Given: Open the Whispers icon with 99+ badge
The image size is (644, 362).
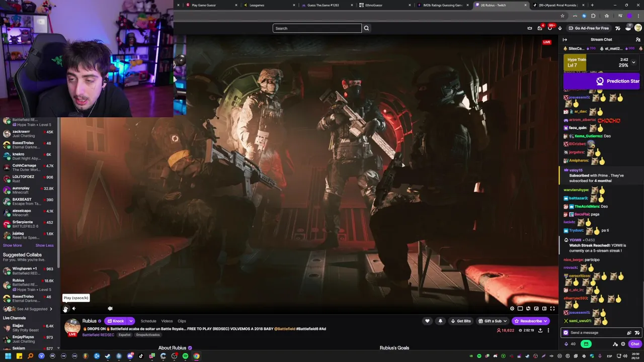Looking at the screenshot, I should (x=550, y=28).
